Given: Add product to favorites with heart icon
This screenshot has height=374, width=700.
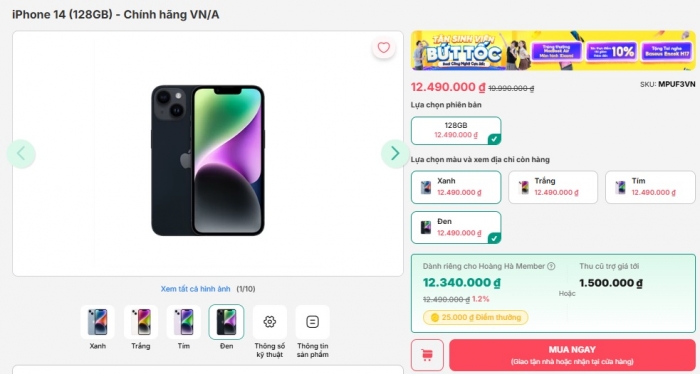Looking at the screenshot, I should tap(383, 48).
